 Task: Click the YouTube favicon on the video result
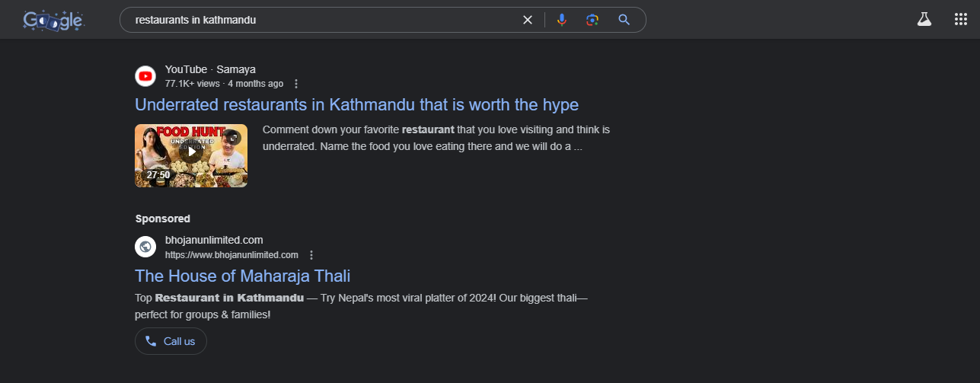(145, 76)
